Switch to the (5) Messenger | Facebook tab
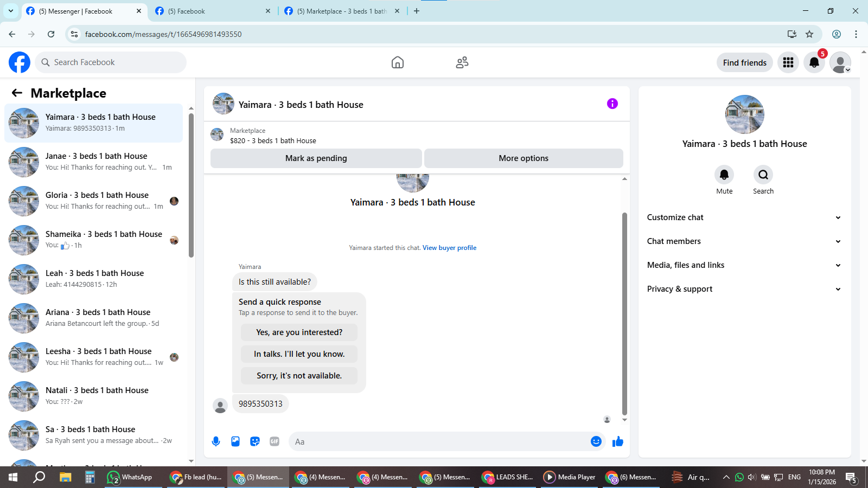Image resolution: width=868 pixels, height=488 pixels. [84, 11]
